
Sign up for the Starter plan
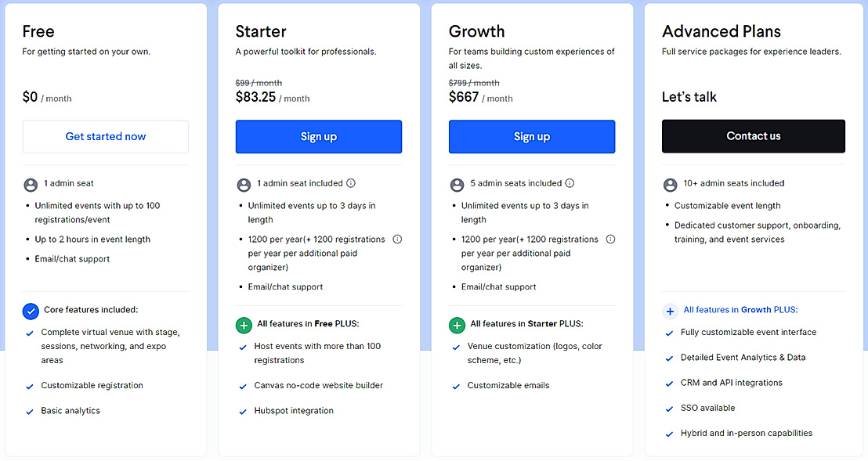pyautogui.click(x=319, y=137)
